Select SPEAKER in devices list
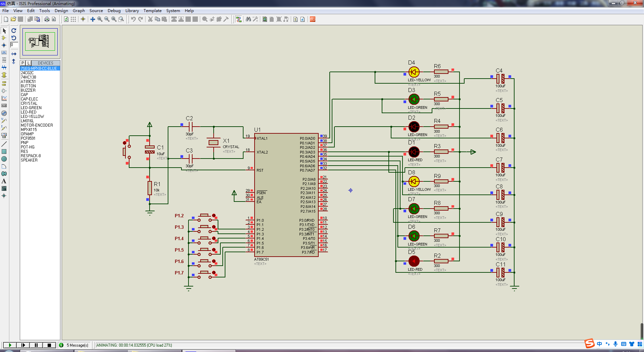This screenshot has width=644, height=352. [x=40, y=160]
